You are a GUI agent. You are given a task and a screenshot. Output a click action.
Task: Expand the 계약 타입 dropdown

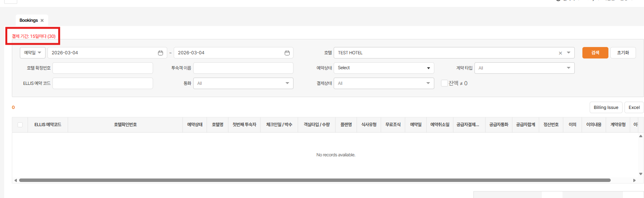click(x=524, y=68)
